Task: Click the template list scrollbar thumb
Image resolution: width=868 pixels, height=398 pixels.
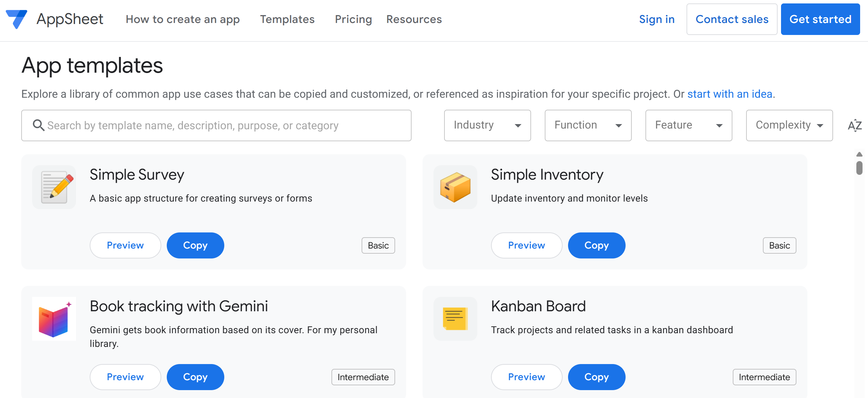Action: click(x=859, y=168)
